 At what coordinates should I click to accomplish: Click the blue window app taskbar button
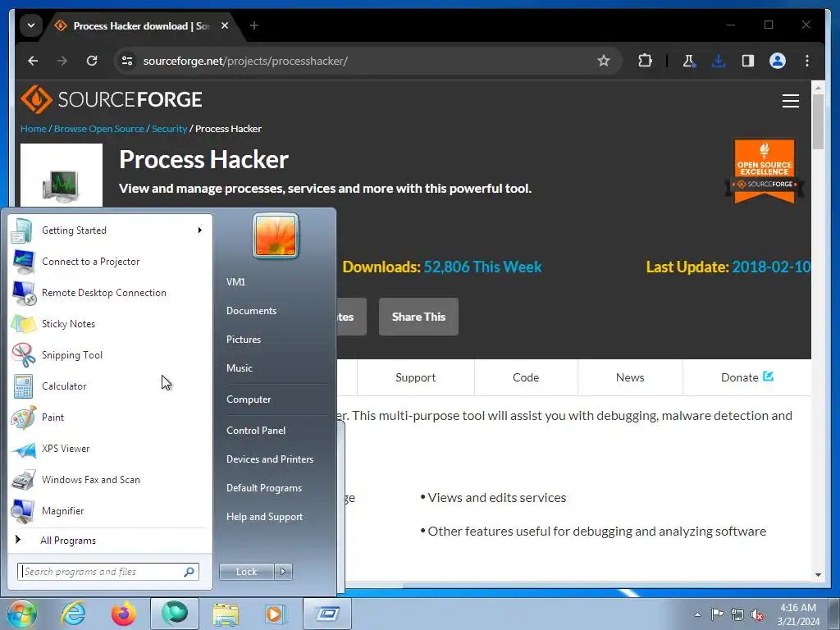point(327,614)
